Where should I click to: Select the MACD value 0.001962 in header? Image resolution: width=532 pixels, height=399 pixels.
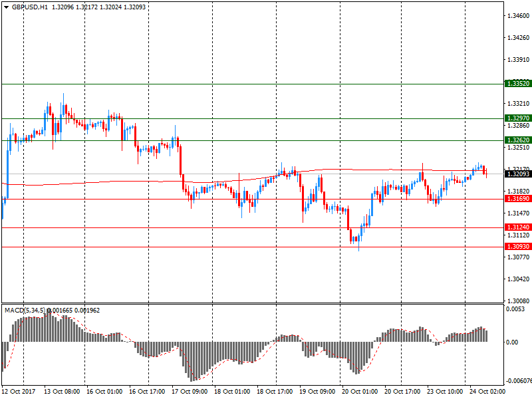pos(87,310)
